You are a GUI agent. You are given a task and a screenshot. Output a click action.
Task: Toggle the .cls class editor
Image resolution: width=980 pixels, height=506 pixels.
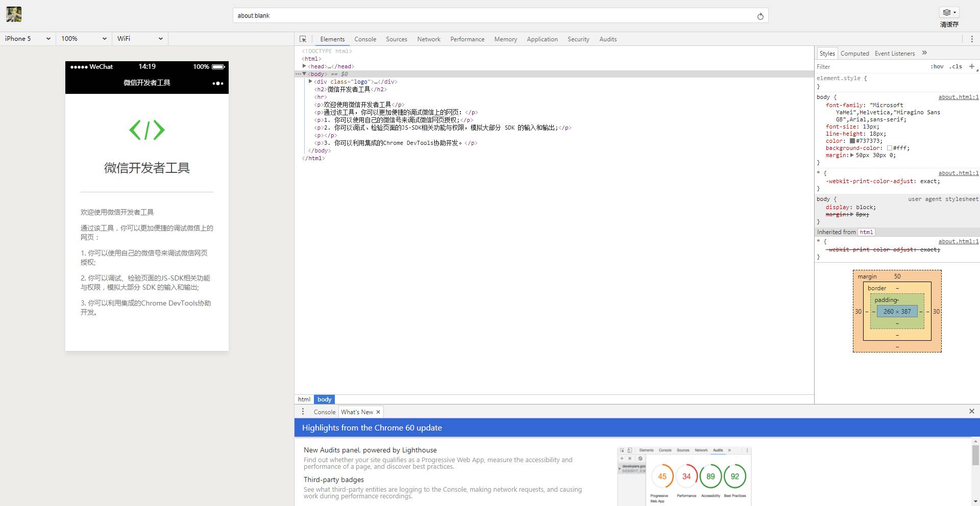[x=955, y=66]
